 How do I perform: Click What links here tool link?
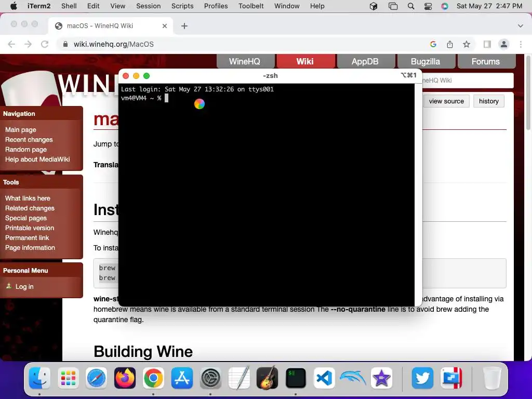pyautogui.click(x=28, y=198)
